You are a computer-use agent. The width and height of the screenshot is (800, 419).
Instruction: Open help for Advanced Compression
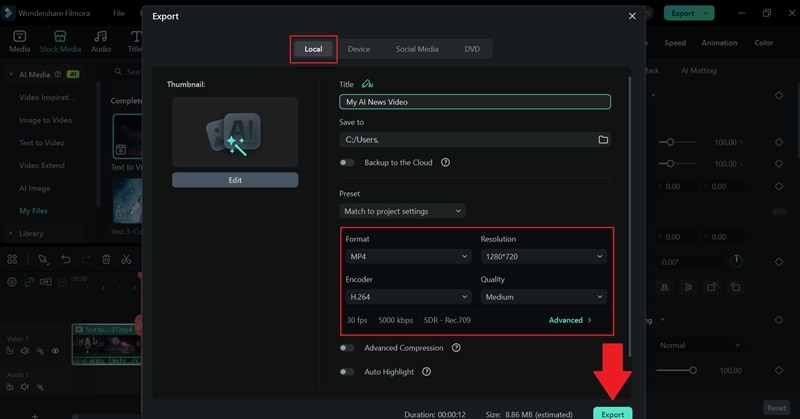tap(456, 348)
